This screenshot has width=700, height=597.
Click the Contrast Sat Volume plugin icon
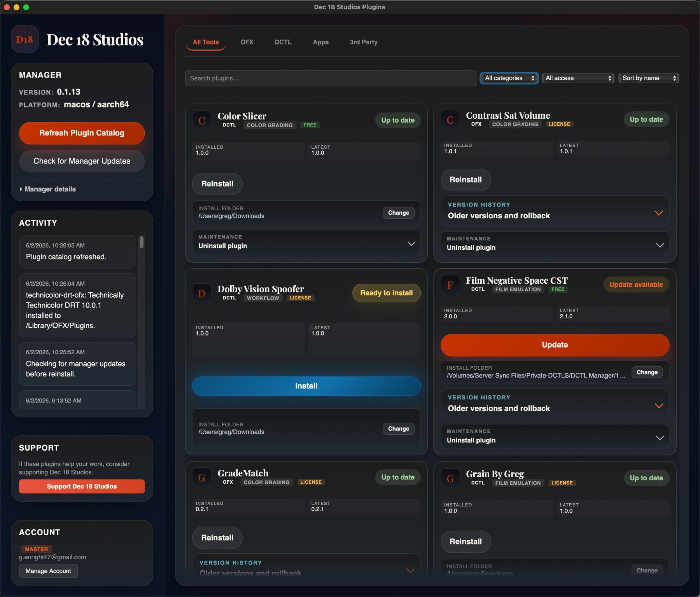point(450,119)
